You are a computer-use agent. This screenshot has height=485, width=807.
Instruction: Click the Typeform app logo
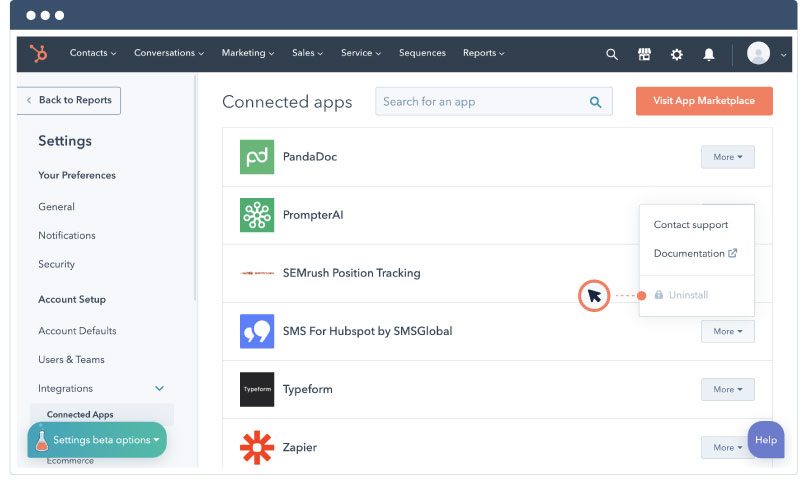coord(257,389)
